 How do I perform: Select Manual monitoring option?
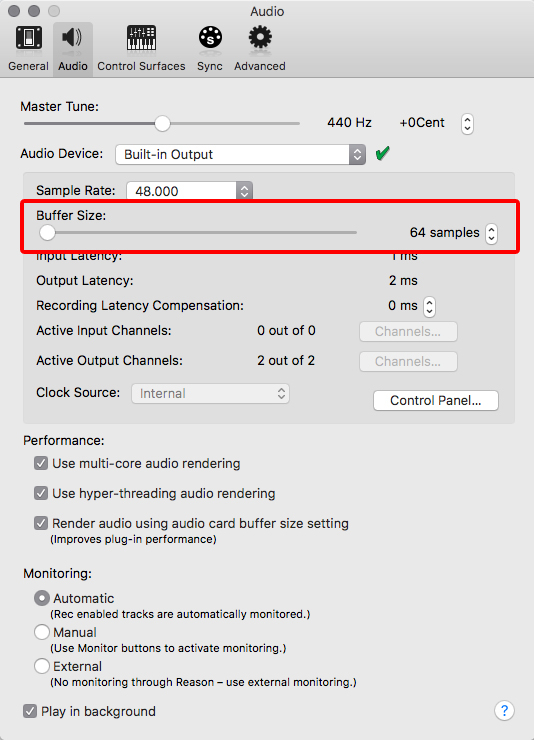[42, 632]
